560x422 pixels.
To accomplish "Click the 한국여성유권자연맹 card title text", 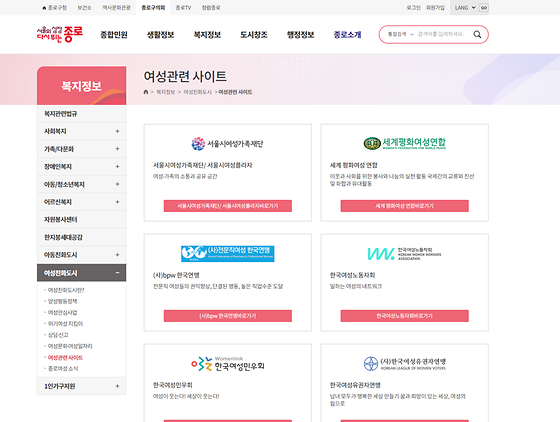I will [x=355, y=385].
